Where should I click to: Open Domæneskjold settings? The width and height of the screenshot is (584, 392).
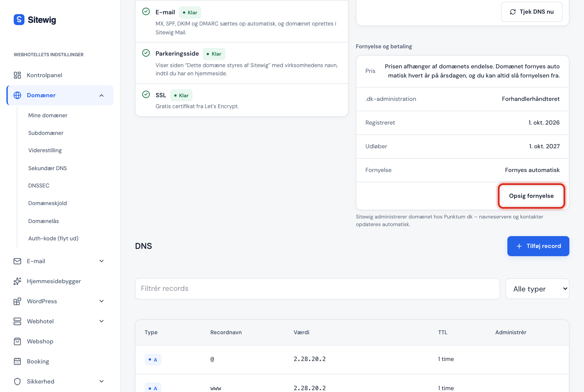click(47, 203)
